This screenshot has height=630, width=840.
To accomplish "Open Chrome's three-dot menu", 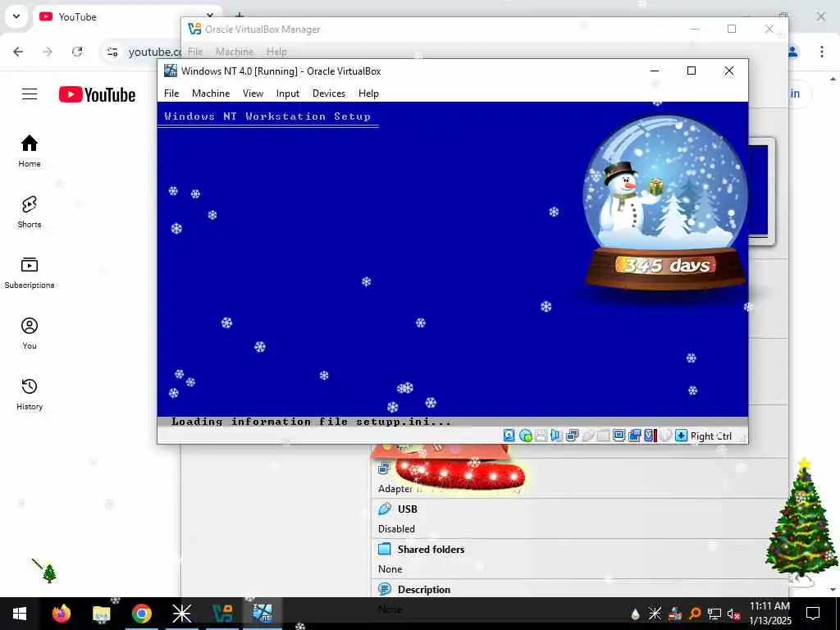I will tap(821, 52).
